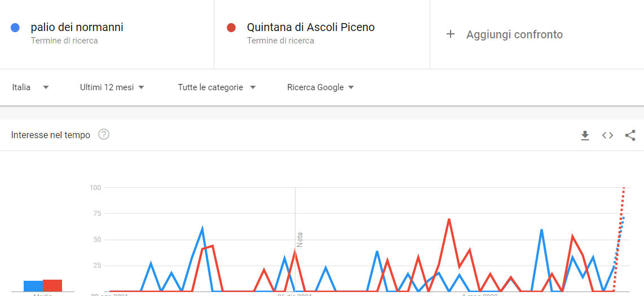Click the red average bar
Viewport: 644px width, 296px height.
[52, 285]
